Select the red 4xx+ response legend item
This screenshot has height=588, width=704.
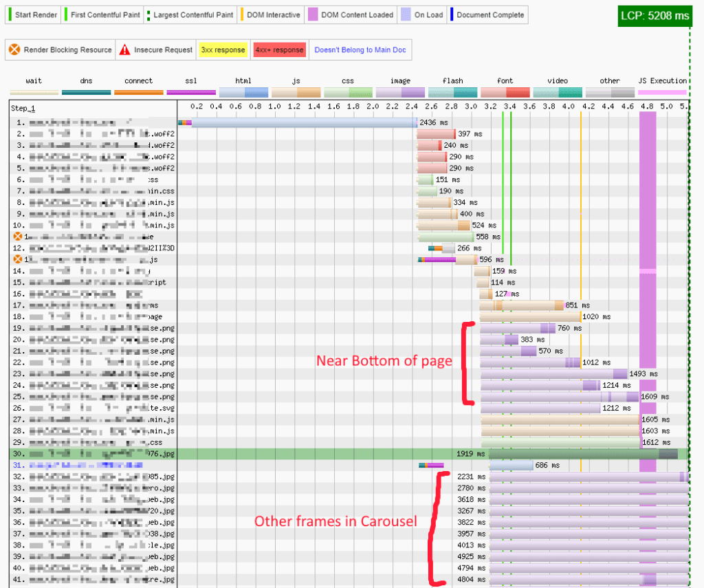tap(279, 50)
